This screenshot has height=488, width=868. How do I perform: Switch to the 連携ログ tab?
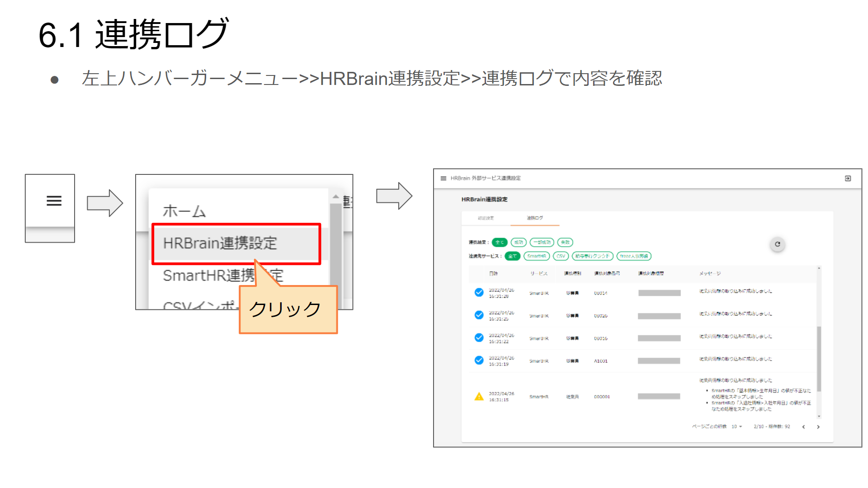coord(535,218)
